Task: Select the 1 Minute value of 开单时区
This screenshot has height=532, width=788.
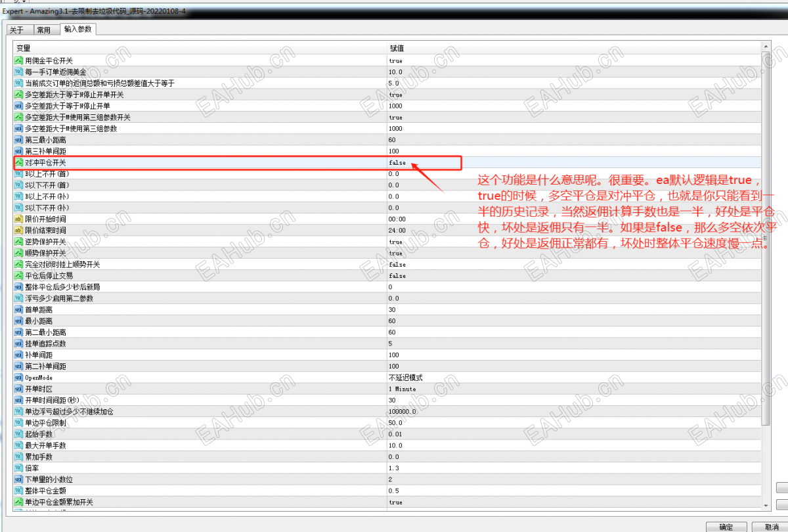Action: click(402, 389)
